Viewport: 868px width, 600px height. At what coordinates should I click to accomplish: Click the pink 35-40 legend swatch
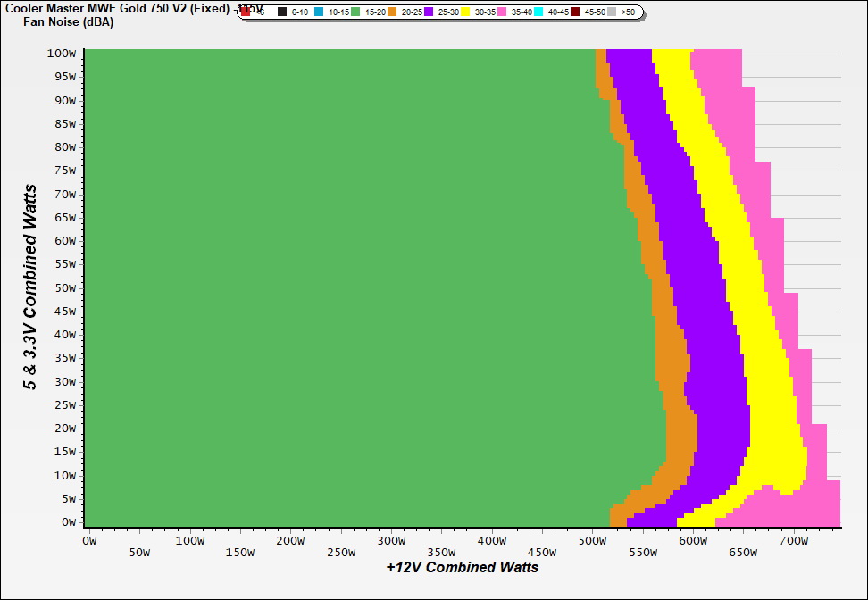click(x=502, y=12)
